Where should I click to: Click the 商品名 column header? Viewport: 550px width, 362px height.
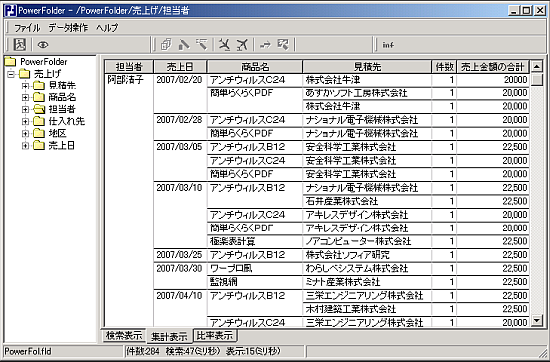pos(255,67)
